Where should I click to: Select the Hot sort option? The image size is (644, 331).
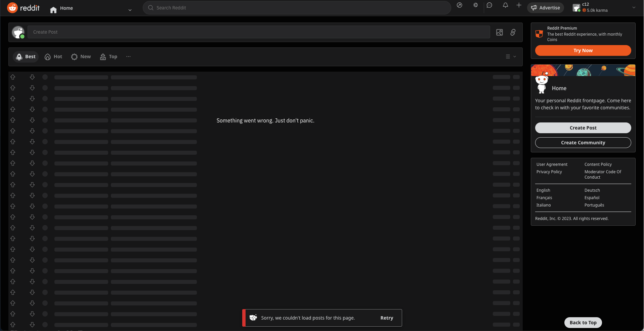[53, 57]
